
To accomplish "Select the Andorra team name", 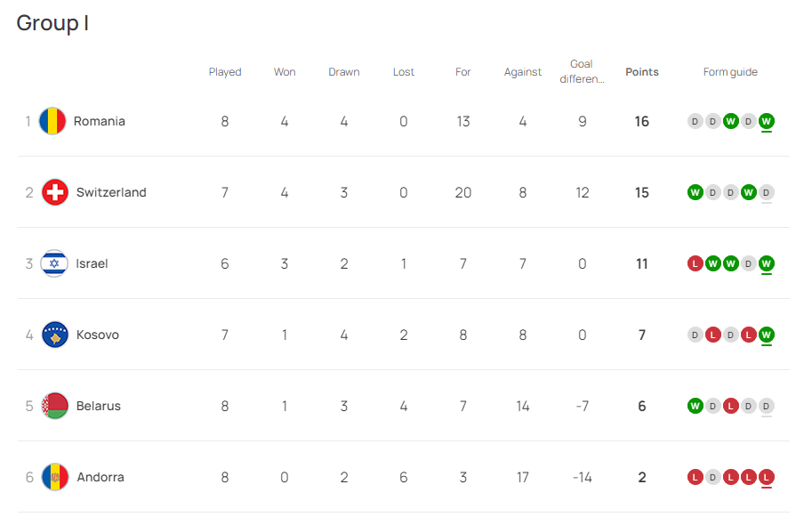I will pyautogui.click(x=100, y=477).
